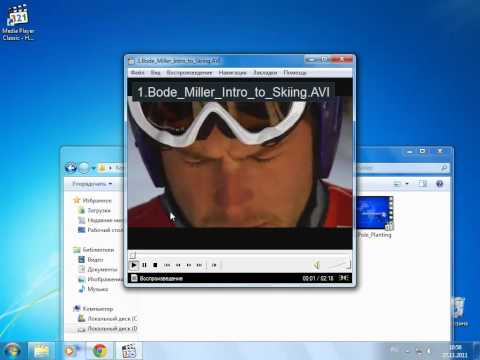Click the frame step button

pyautogui.click(x=214, y=265)
